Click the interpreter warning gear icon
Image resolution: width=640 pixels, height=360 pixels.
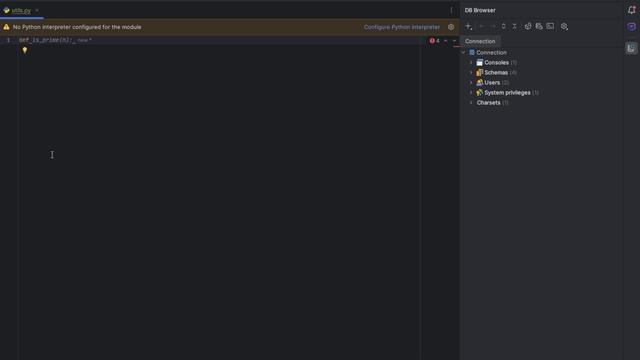coord(451,27)
